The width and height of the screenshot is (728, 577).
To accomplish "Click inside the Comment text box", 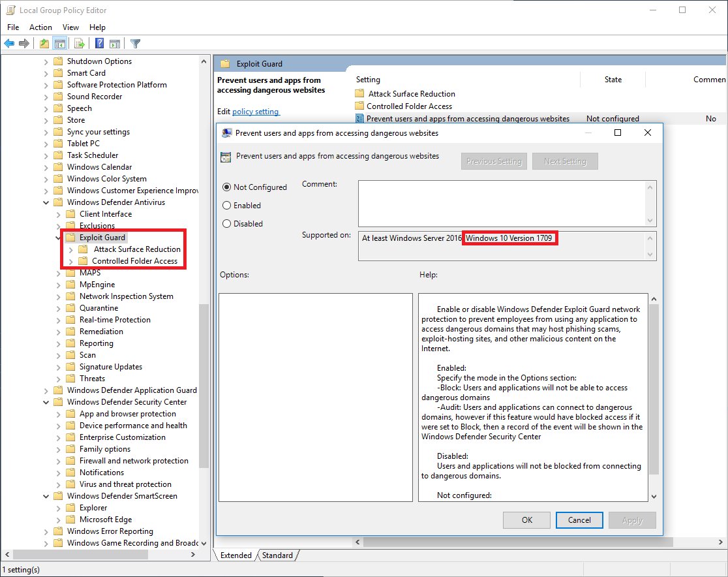I will (x=502, y=204).
